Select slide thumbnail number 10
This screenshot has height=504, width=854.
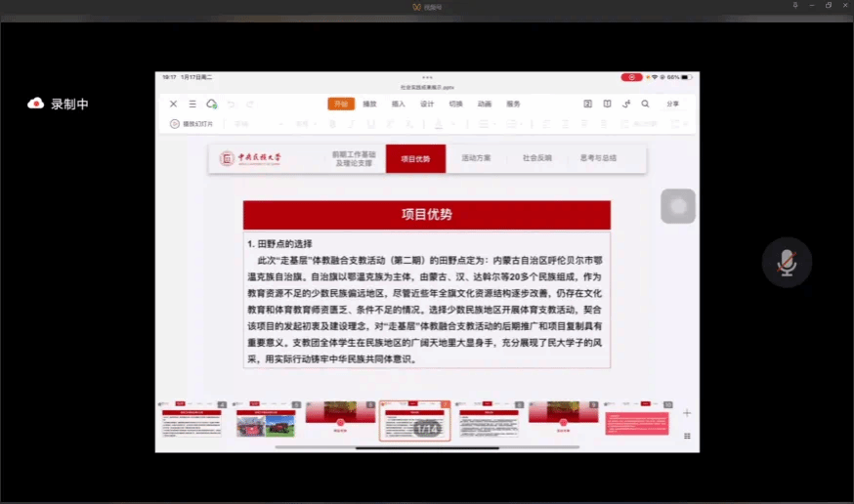(x=637, y=420)
